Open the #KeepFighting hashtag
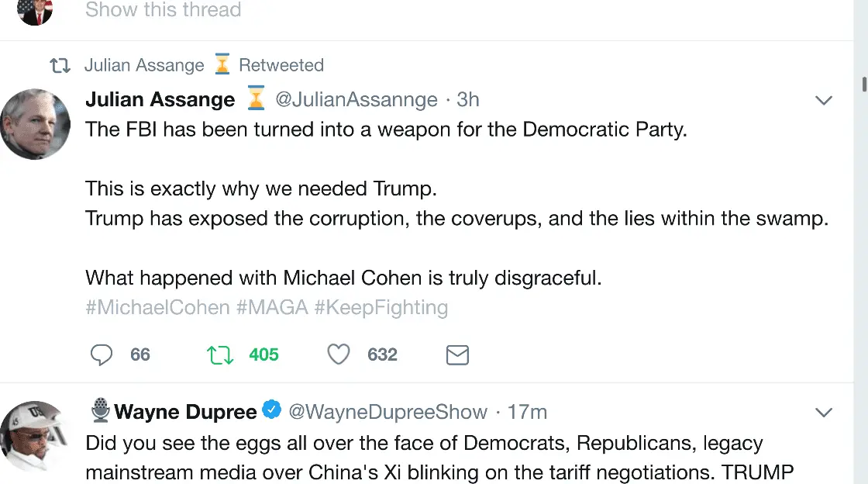868x484 pixels. pos(381,308)
